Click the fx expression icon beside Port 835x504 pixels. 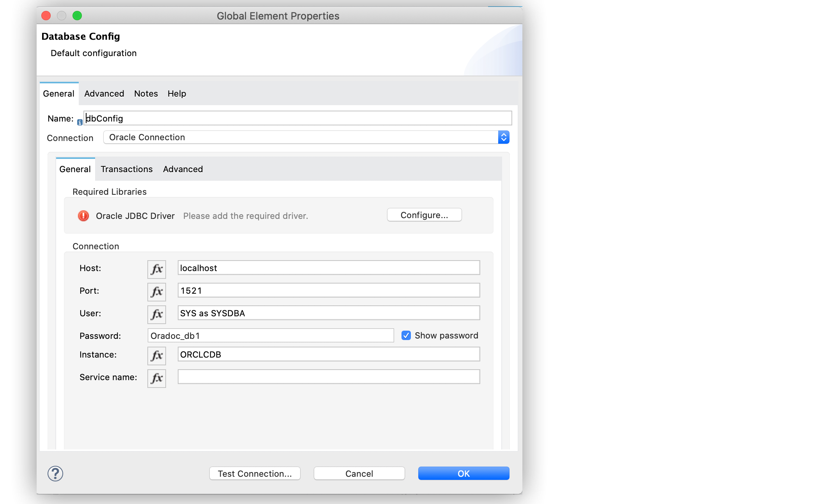tap(156, 291)
